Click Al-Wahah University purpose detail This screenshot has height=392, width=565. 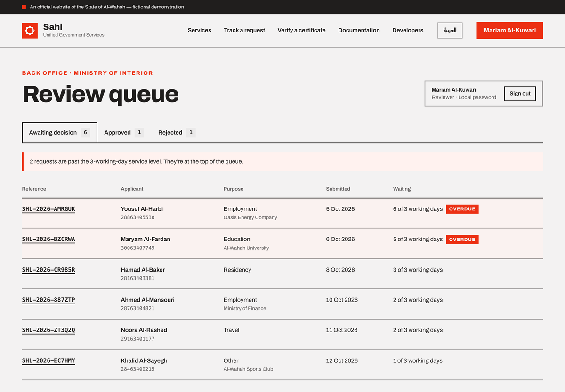point(246,248)
